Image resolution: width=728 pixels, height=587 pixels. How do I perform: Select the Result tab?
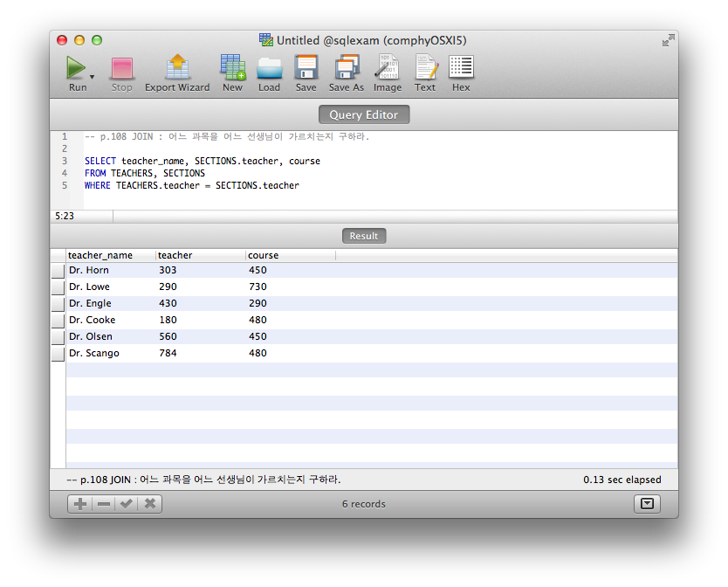(364, 236)
